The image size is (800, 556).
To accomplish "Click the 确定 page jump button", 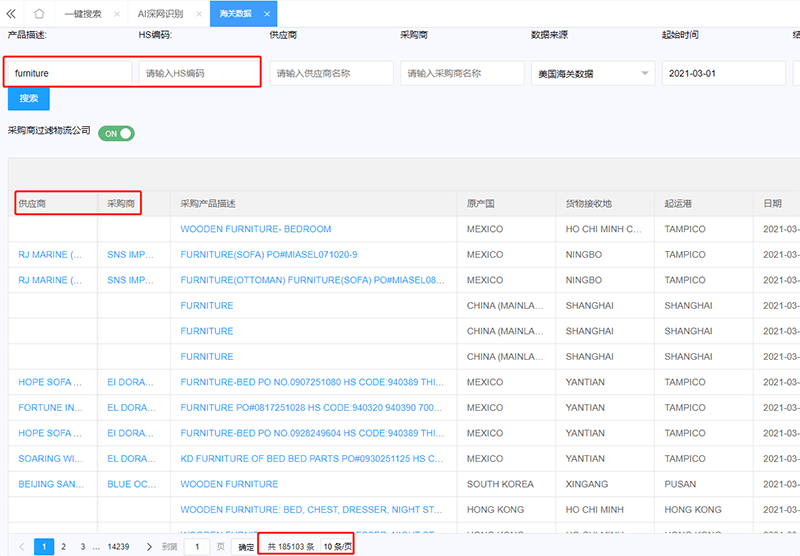I will pos(246,547).
